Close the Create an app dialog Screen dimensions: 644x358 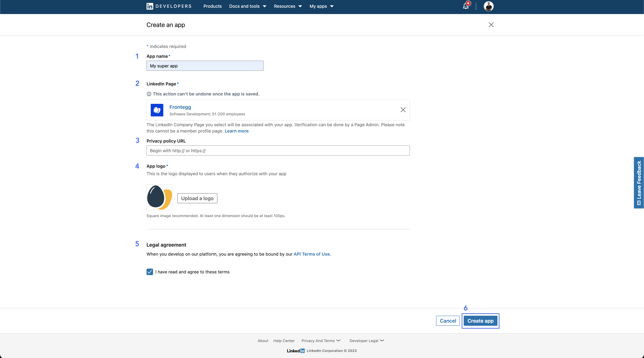pyautogui.click(x=491, y=25)
